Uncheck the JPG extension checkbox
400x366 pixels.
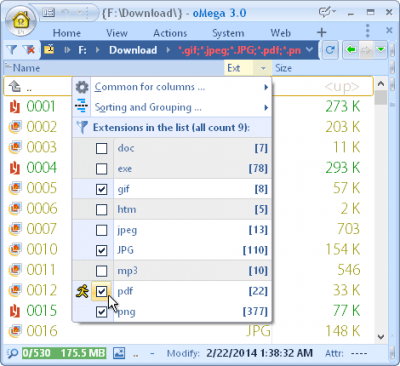tap(101, 250)
